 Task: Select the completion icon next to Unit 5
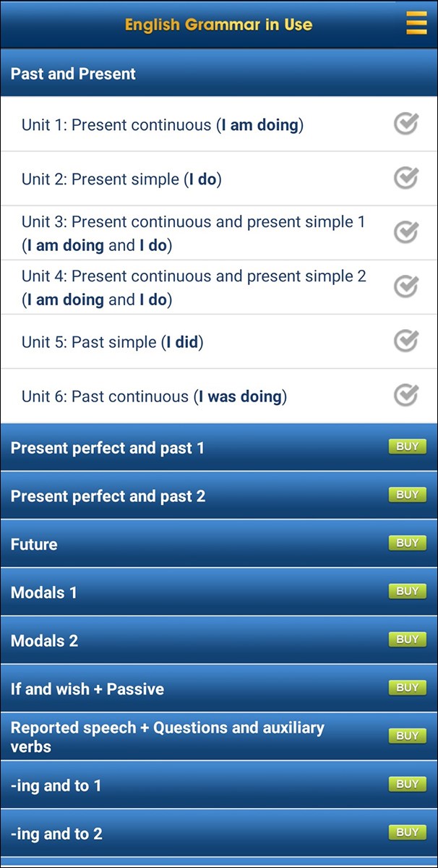coord(405,341)
